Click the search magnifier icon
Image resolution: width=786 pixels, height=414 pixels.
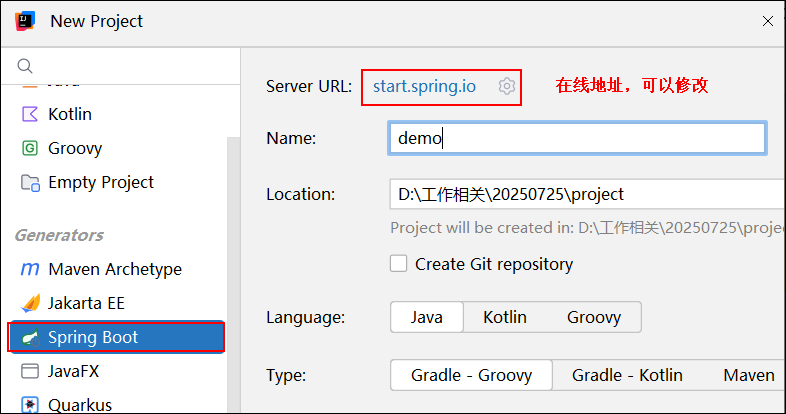(x=25, y=66)
